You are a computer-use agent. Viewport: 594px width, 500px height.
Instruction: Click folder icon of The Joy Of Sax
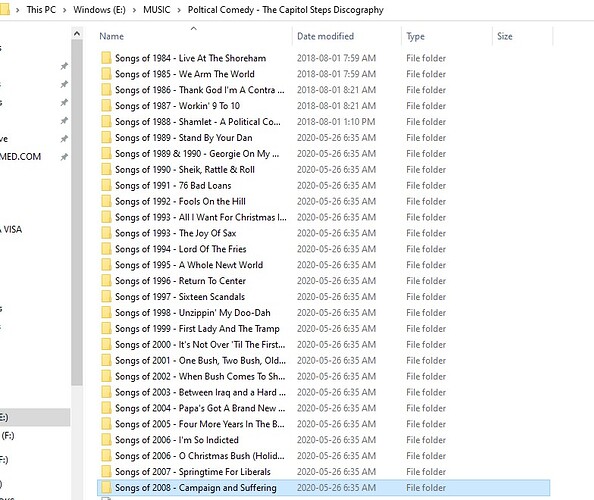tap(106, 233)
